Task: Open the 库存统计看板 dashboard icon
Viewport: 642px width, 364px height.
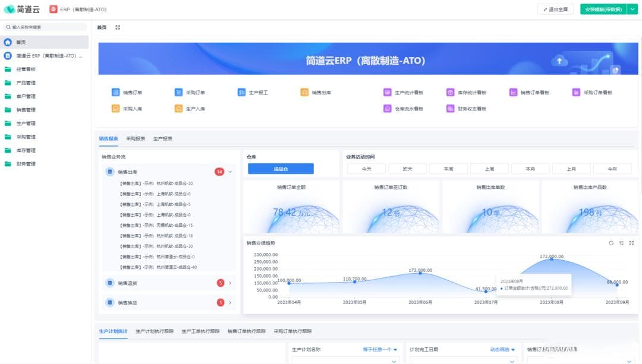Action: point(451,93)
